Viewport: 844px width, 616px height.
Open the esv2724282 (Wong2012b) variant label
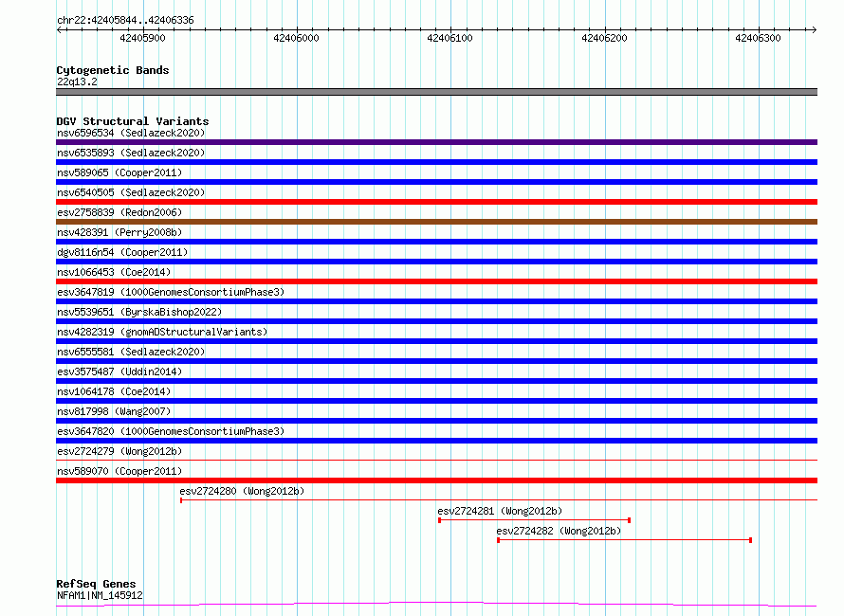tap(559, 531)
